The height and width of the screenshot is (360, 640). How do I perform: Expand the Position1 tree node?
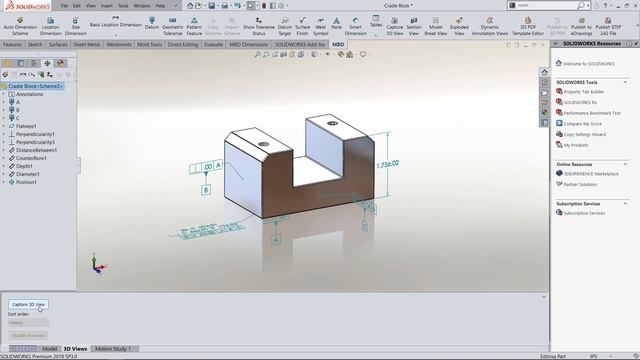pyautogui.click(x=4, y=182)
